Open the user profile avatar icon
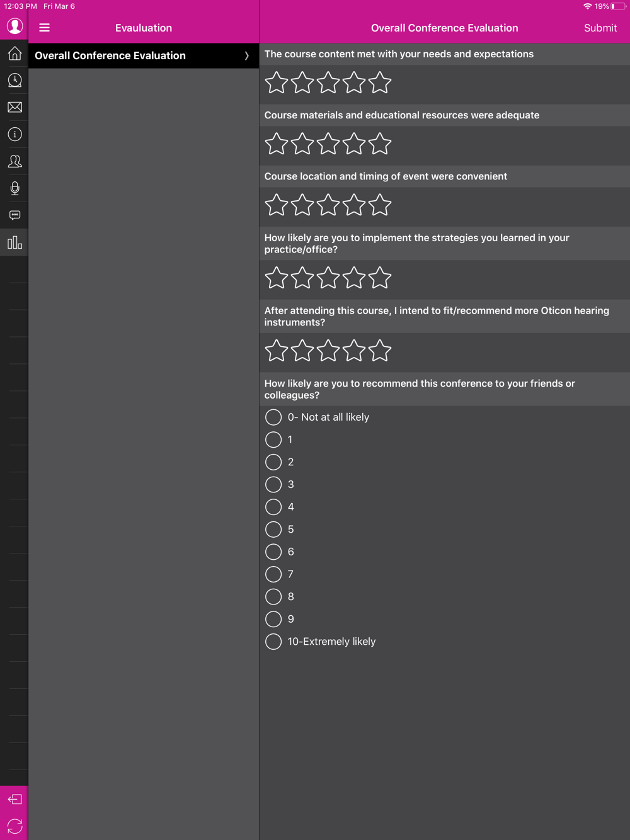Image resolution: width=630 pixels, height=840 pixels. tap(14, 26)
